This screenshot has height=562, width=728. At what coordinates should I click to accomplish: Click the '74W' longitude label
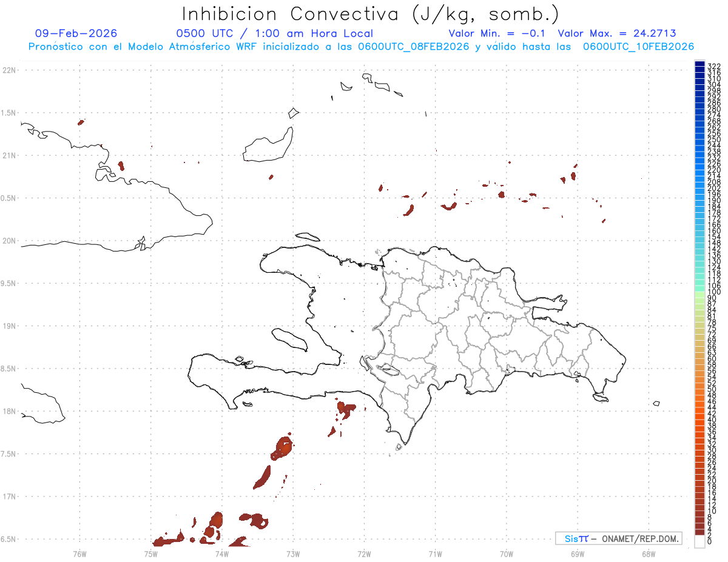221,554
